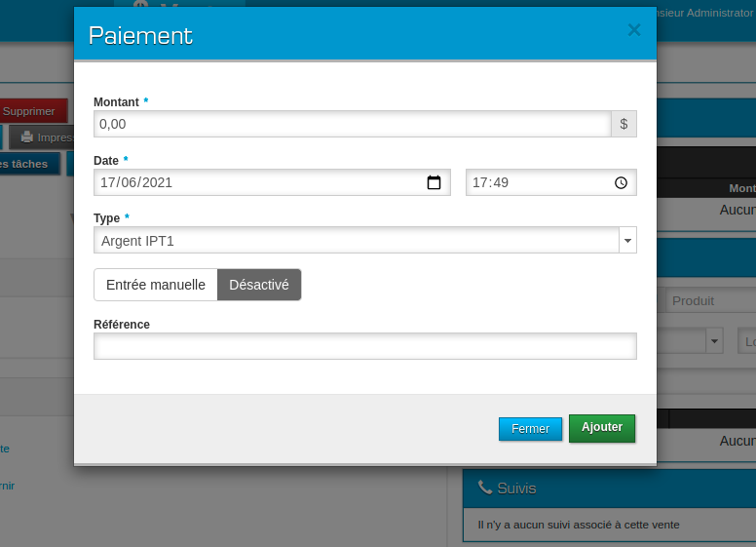Close the Paiement dialog with X

634,30
